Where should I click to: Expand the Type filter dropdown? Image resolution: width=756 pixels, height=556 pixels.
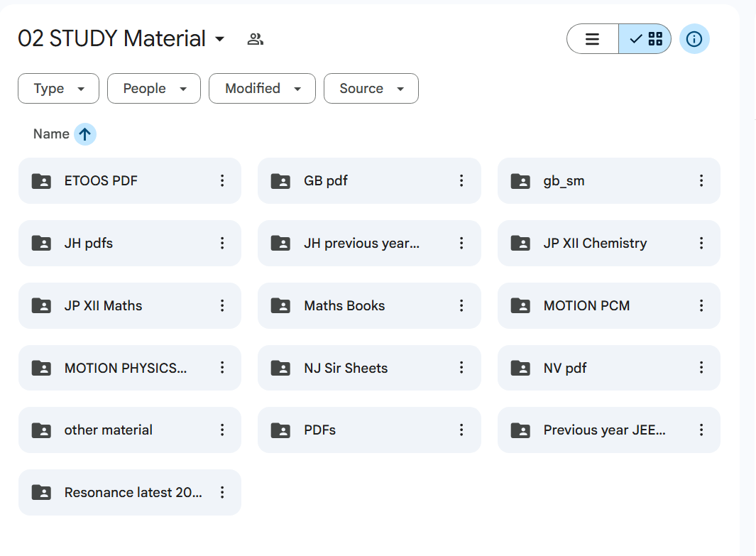58,89
